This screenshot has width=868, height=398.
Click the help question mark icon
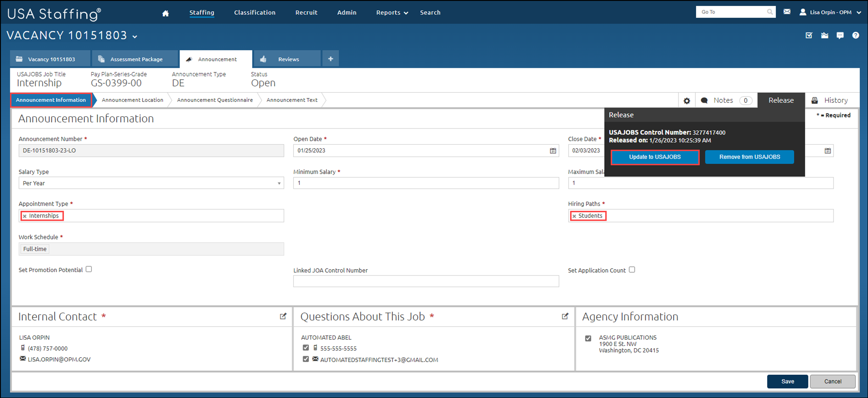(856, 35)
